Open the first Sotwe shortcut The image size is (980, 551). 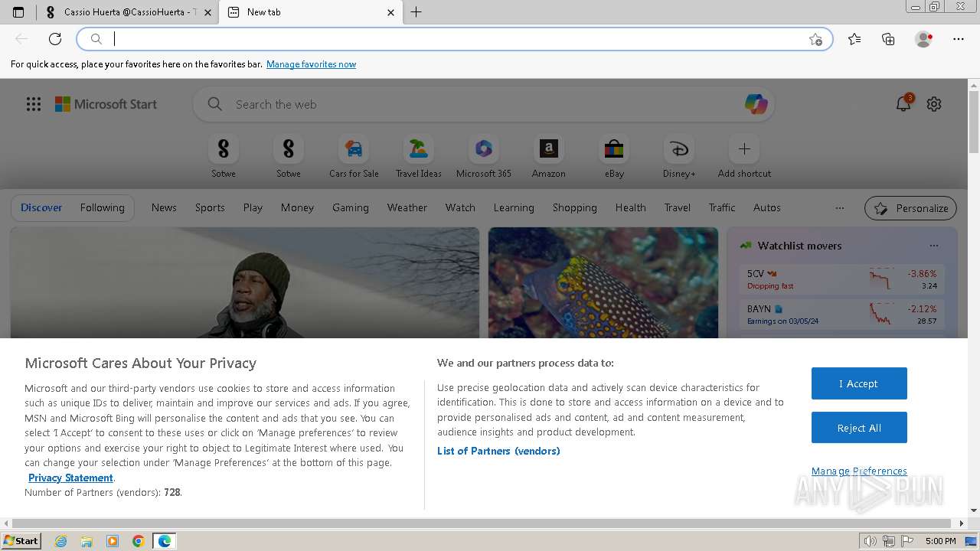click(224, 156)
